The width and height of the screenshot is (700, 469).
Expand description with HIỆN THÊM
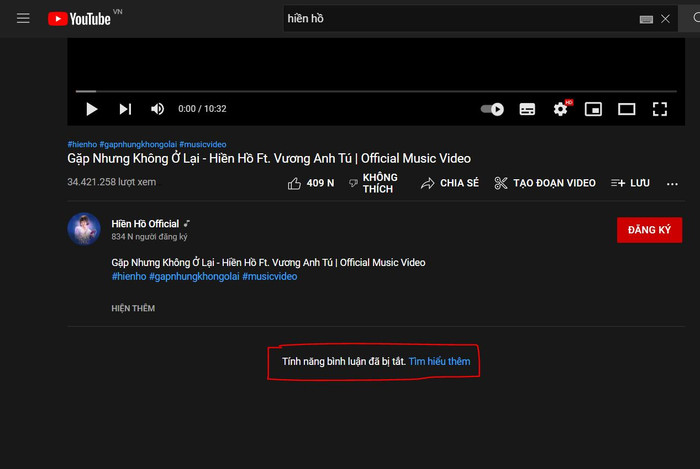click(x=133, y=308)
